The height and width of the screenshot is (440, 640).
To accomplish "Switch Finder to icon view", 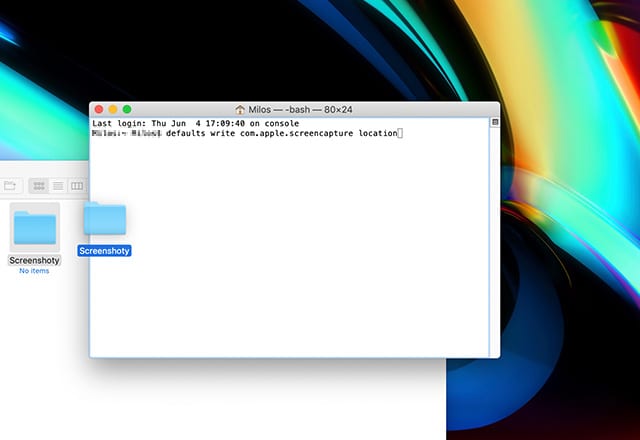I will tap(39, 186).
